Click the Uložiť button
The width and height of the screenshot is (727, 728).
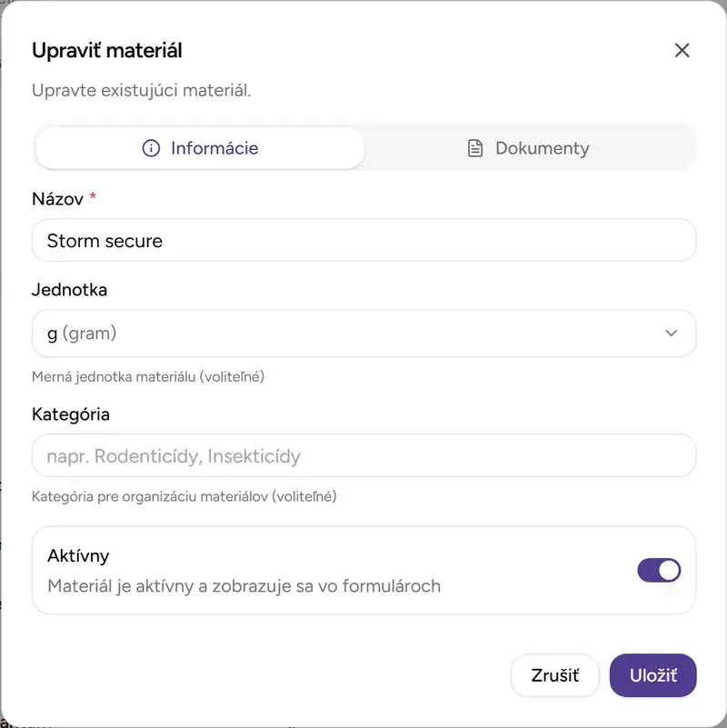(652, 675)
